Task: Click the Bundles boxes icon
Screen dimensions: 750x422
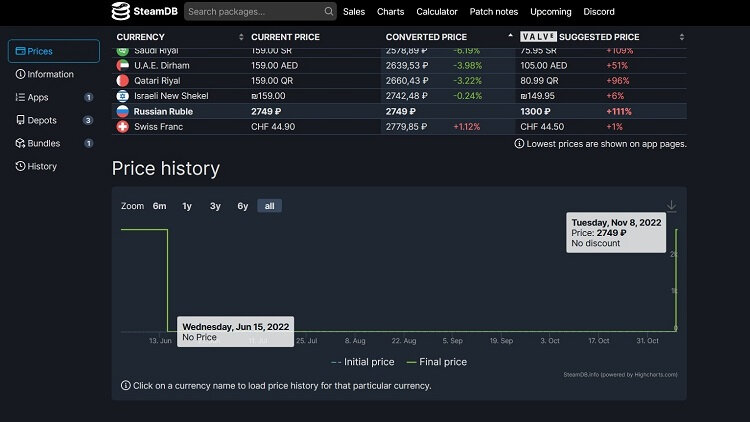Action: (x=20, y=143)
